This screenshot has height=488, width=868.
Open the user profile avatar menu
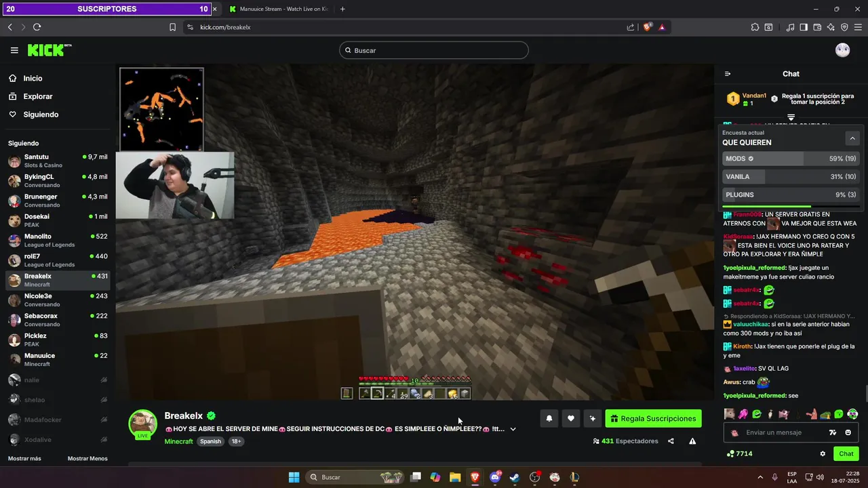842,50
